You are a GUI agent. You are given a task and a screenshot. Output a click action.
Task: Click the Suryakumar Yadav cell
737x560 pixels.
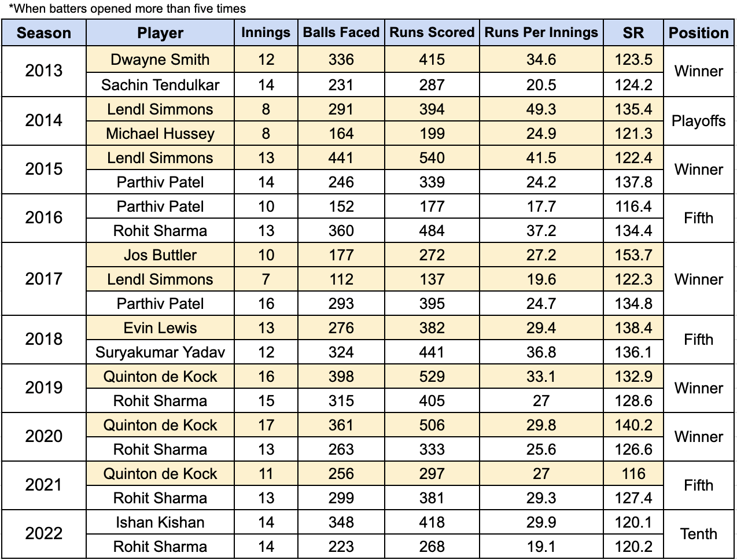(160, 352)
